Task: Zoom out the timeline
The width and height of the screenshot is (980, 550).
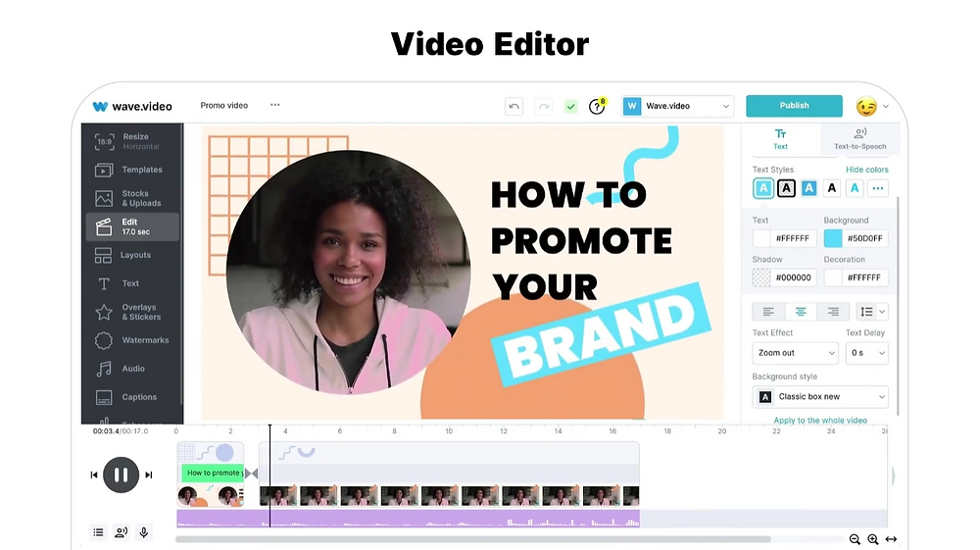Action: click(855, 539)
